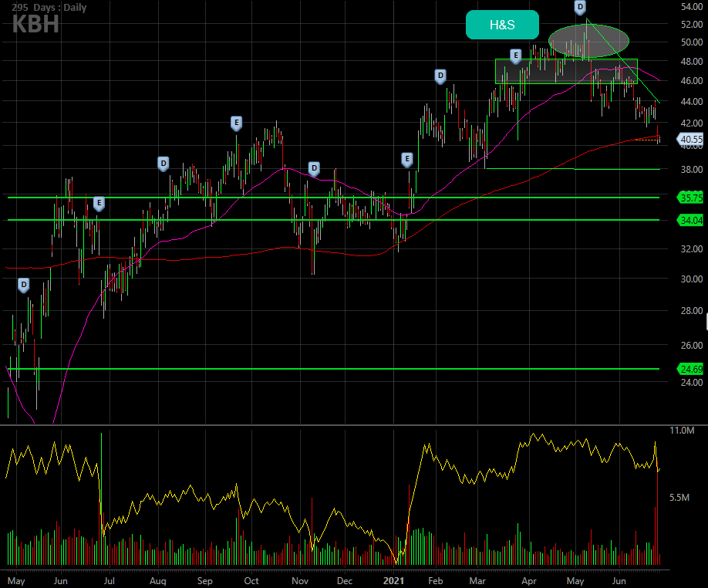This screenshot has width=708, height=588.
Task: Select the 34.04 price level tag
Action: (691, 221)
